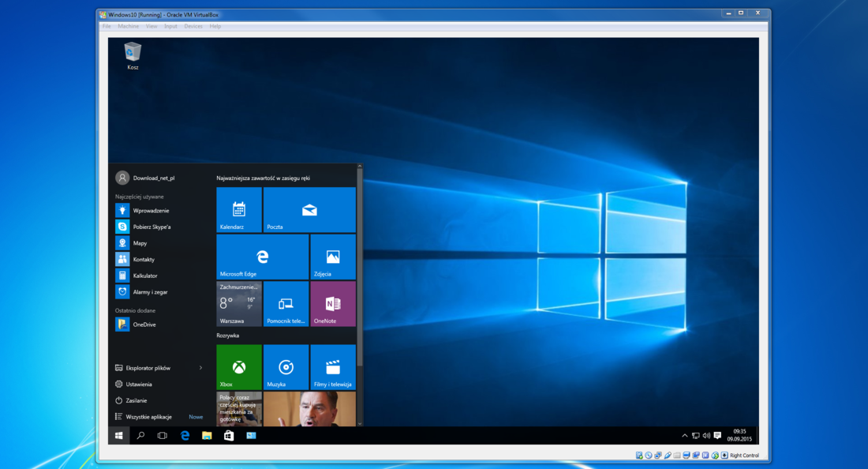The image size is (868, 469).
Task: Click the Start menu scroll-down arrow
Action: (360, 423)
